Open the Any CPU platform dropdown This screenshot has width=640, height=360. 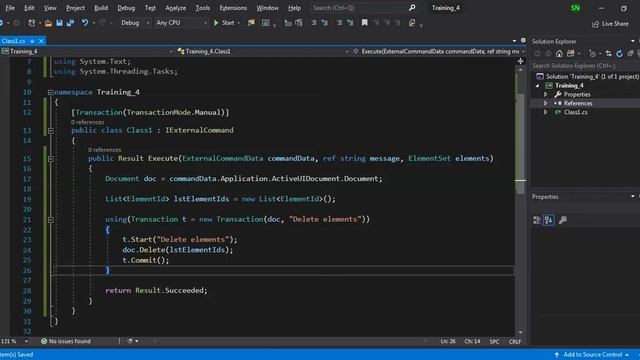181,23
